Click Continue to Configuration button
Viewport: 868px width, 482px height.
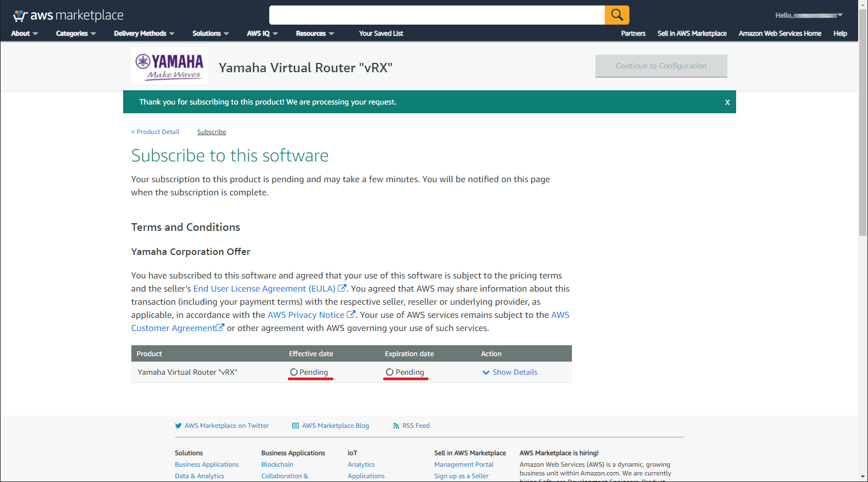(x=661, y=66)
